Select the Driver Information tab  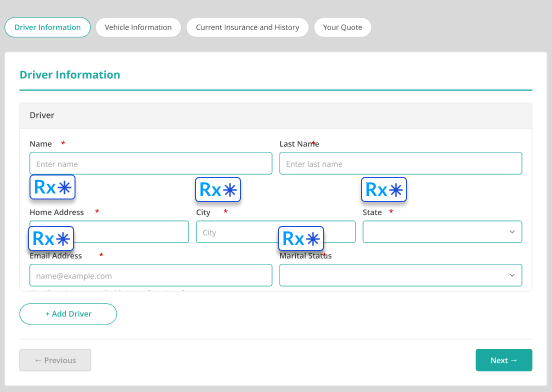pyautogui.click(x=48, y=27)
